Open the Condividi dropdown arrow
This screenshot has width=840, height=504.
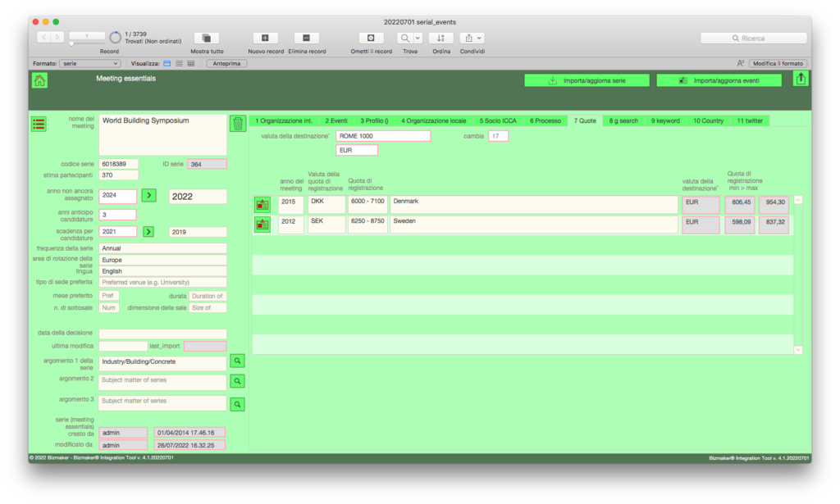[479, 38]
